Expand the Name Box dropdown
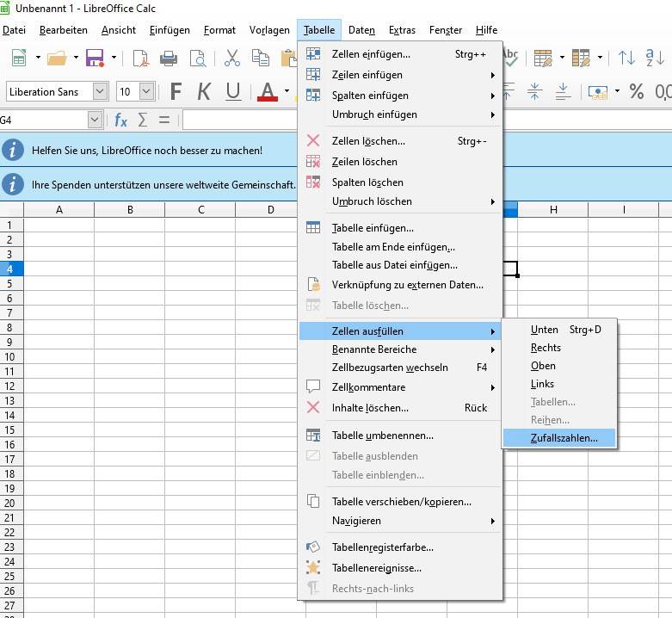Screen dimensions: 672x618 (x=95, y=120)
